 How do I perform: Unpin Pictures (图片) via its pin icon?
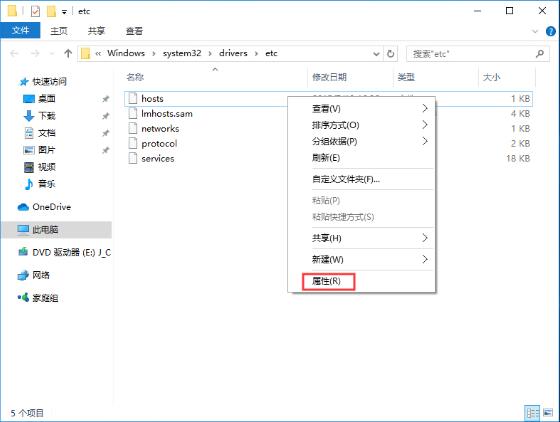(x=105, y=150)
